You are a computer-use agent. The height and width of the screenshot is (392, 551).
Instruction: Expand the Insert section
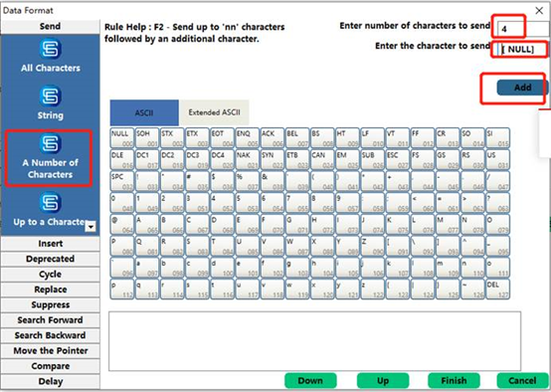[x=51, y=244]
